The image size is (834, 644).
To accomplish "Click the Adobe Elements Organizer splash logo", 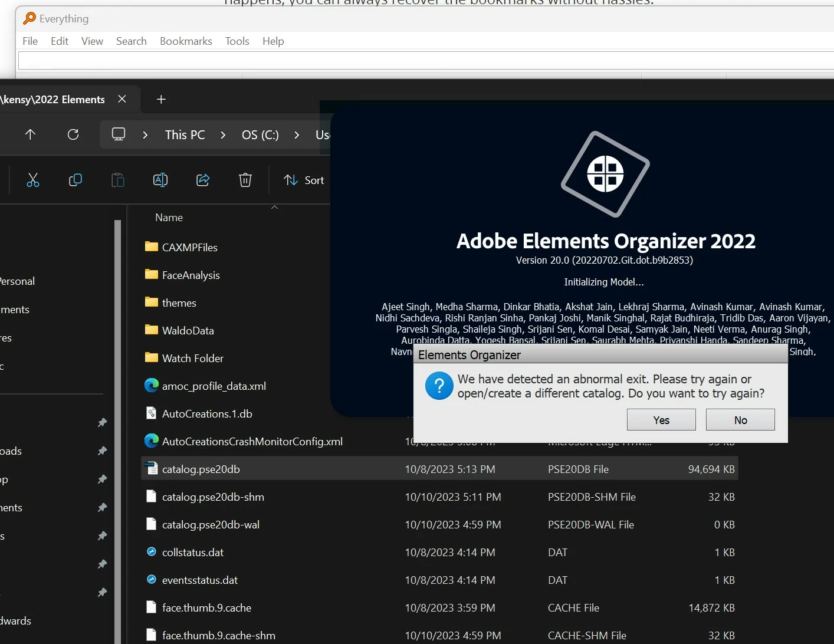I will (605, 174).
